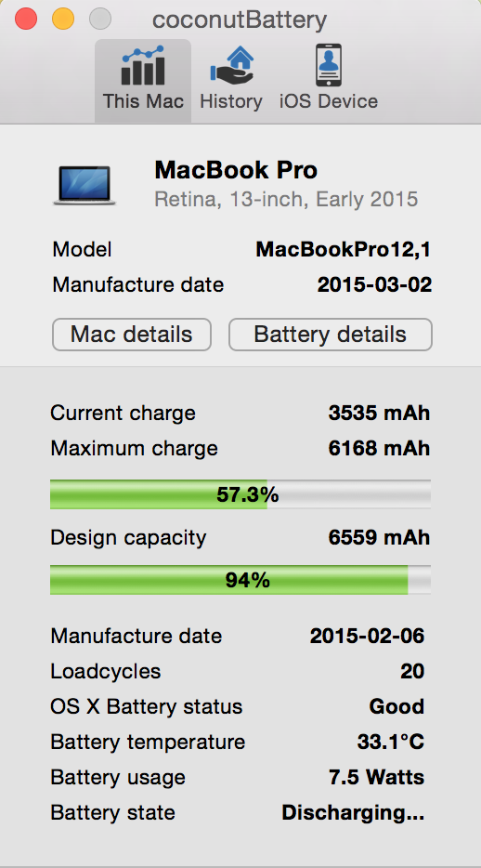Click the red close window button

[x=26, y=20]
